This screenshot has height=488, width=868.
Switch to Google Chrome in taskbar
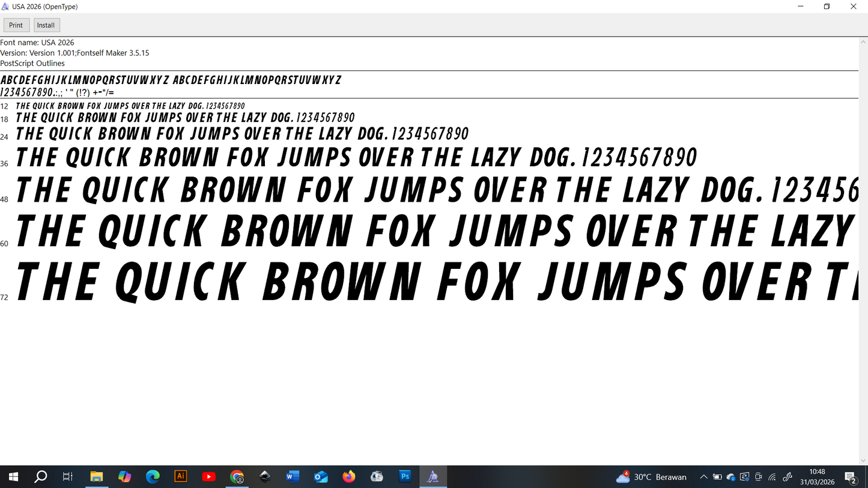237,477
